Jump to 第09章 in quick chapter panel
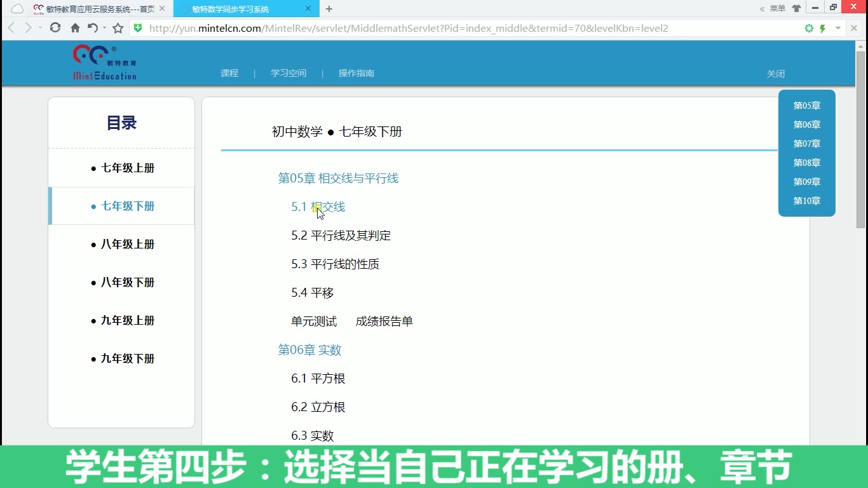 (x=807, y=182)
